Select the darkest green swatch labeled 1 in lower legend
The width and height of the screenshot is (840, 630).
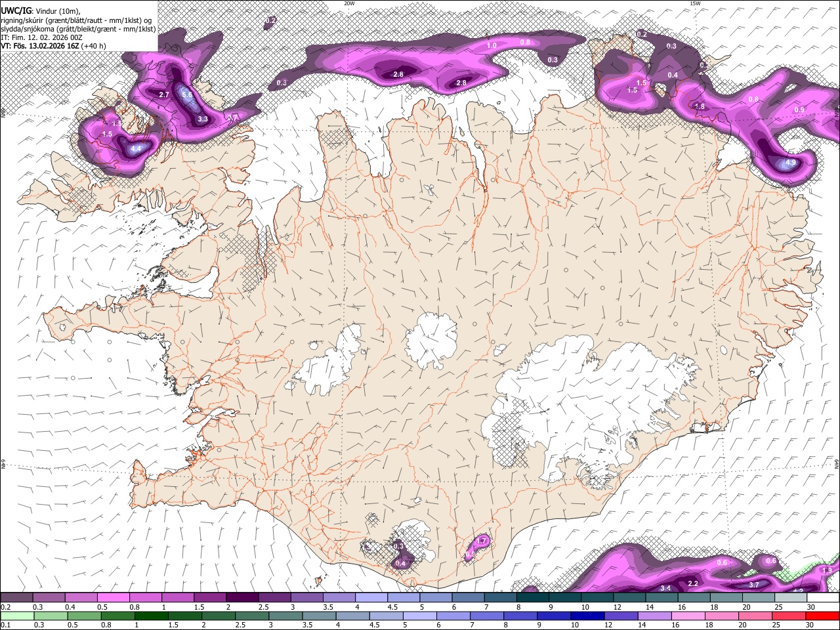click(151, 616)
